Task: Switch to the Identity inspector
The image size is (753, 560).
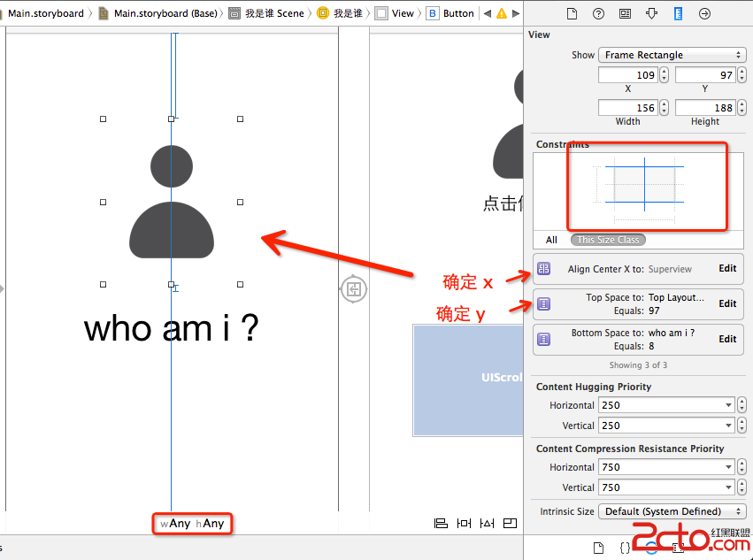Action: [x=625, y=13]
